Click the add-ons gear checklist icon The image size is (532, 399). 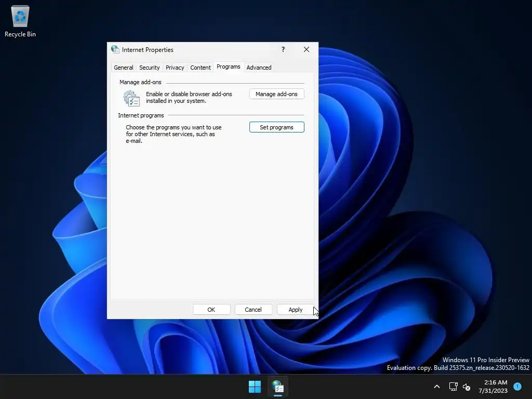[131, 98]
